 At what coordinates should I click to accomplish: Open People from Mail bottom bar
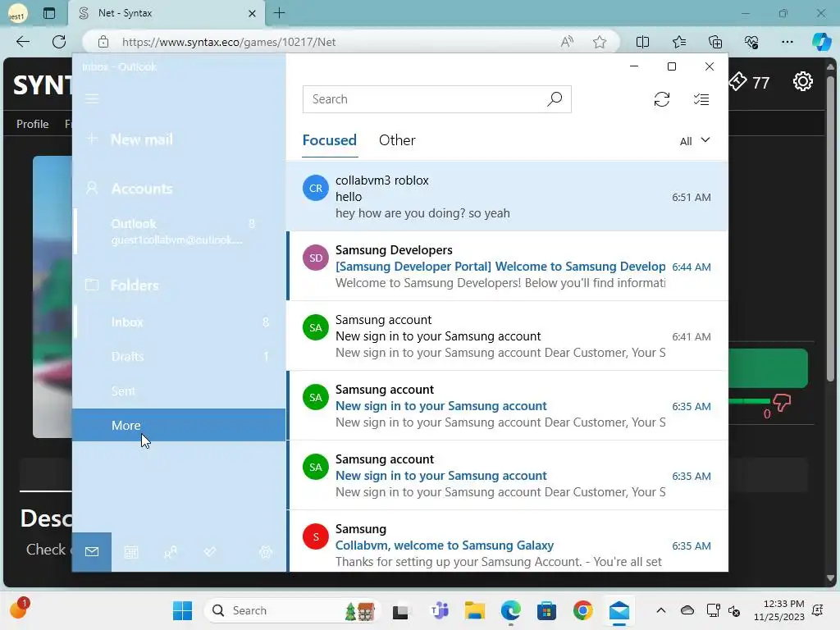171,552
